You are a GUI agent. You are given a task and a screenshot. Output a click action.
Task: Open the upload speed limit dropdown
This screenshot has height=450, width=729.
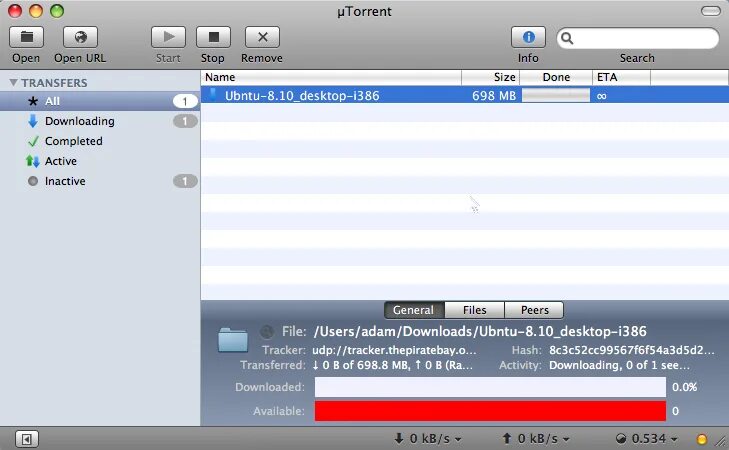pyautogui.click(x=536, y=438)
